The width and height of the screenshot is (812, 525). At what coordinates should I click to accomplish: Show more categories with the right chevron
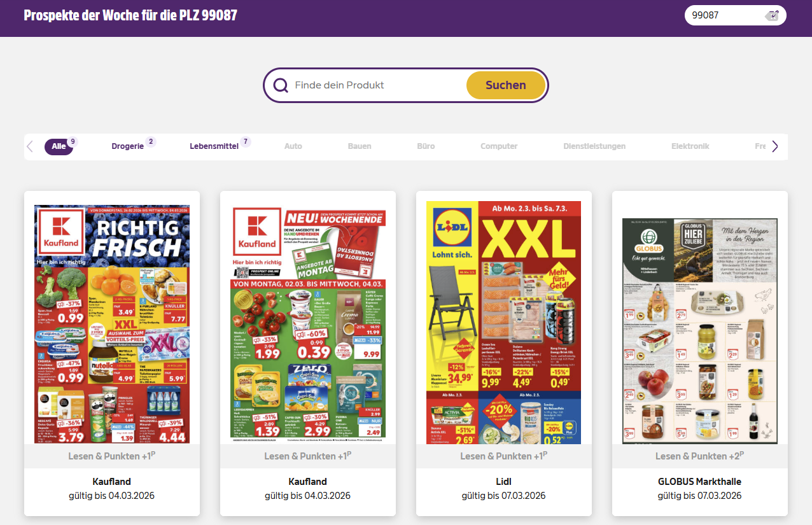coord(774,146)
